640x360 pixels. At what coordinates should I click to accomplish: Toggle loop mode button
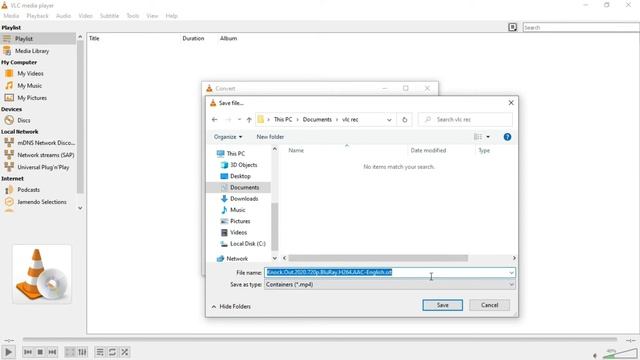point(112,352)
